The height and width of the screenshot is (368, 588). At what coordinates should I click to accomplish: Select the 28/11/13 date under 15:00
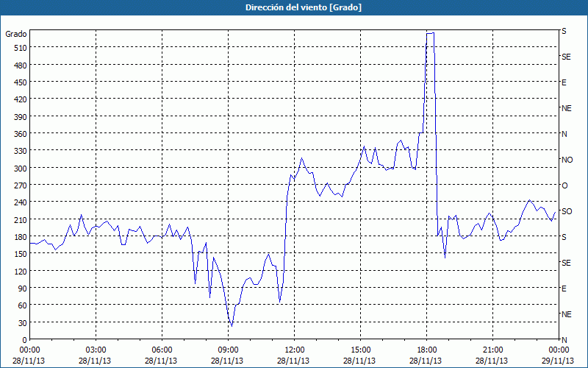(359, 361)
